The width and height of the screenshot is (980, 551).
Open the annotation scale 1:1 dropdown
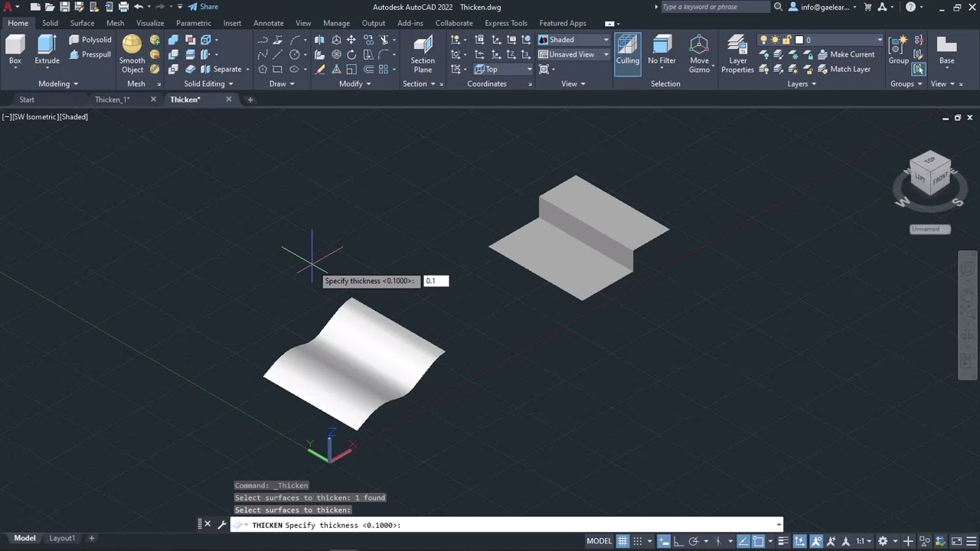(x=863, y=541)
